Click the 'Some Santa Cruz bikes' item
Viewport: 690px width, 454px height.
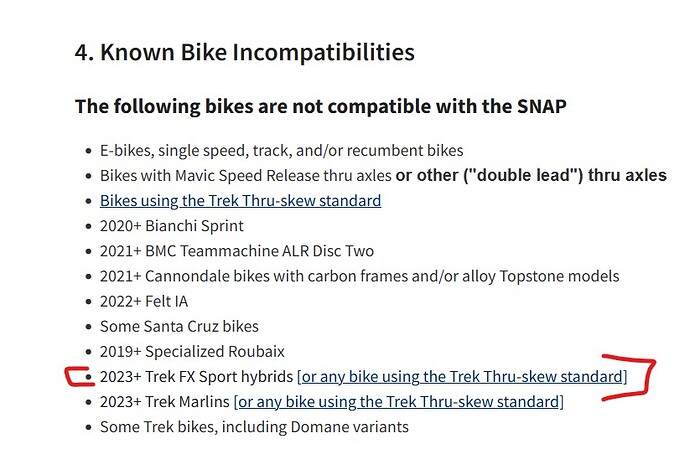179,326
